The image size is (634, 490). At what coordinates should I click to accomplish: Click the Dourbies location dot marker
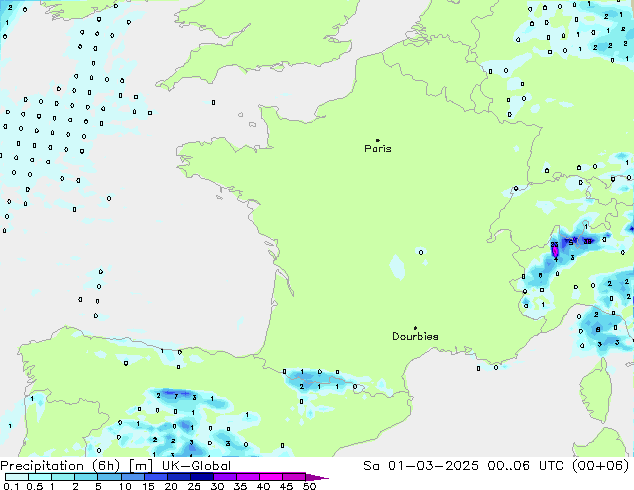(415, 328)
